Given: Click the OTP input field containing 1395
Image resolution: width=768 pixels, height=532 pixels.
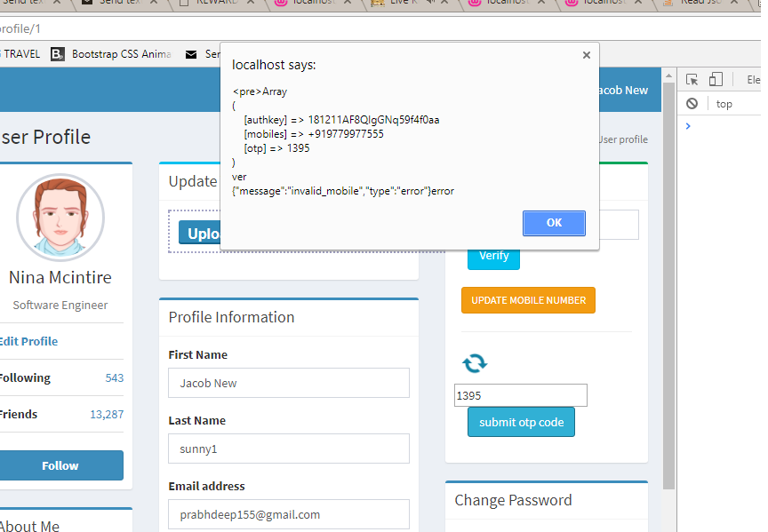Looking at the screenshot, I should click(x=521, y=395).
